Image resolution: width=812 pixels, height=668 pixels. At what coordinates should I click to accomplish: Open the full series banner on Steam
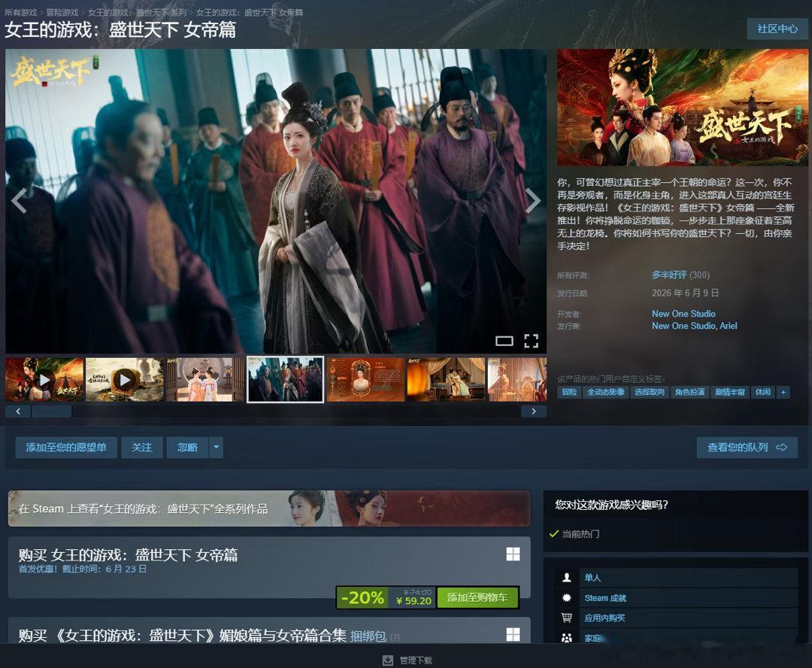click(268, 509)
